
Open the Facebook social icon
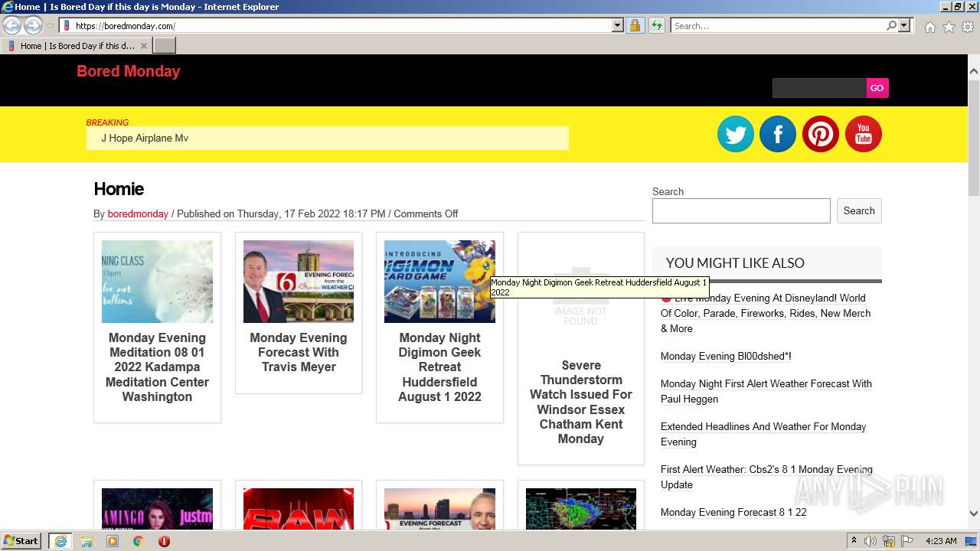point(778,134)
